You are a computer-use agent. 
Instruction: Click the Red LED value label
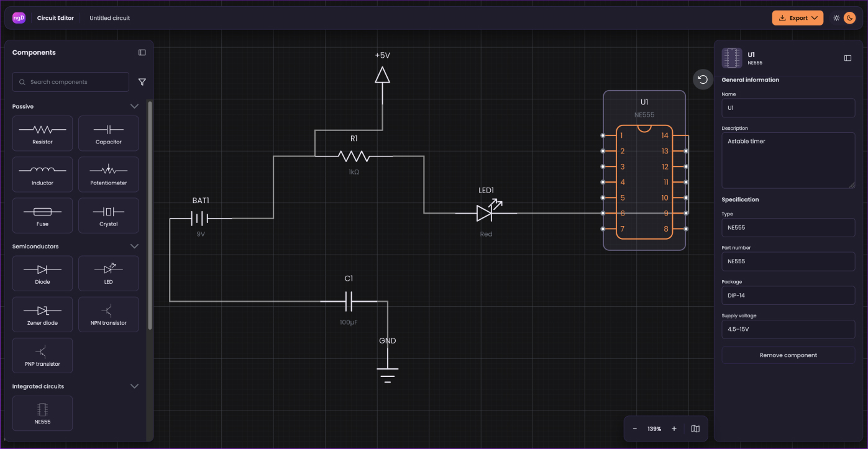click(486, 234)
